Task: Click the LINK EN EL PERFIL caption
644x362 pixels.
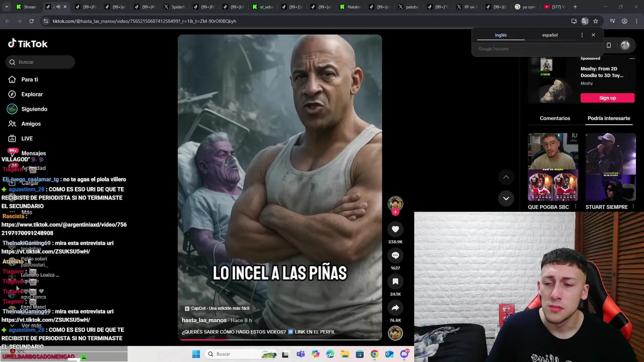Action: [315, 332]
